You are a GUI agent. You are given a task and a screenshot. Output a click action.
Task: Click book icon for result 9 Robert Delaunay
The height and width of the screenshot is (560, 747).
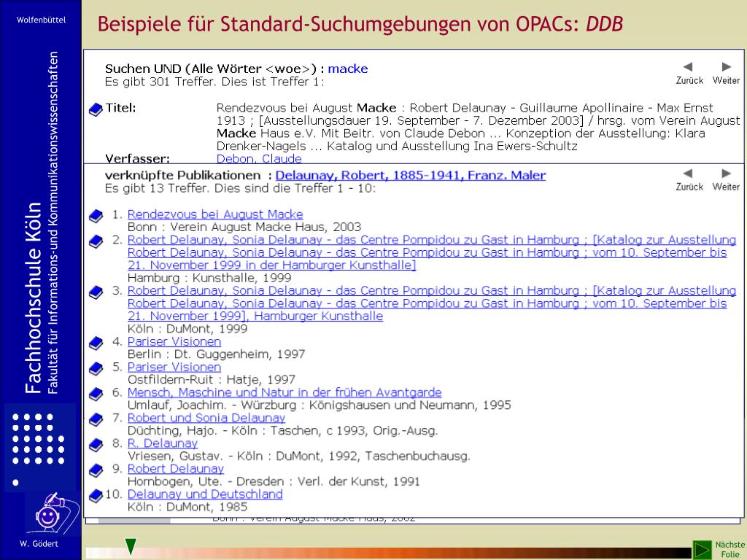coord(96,470)
